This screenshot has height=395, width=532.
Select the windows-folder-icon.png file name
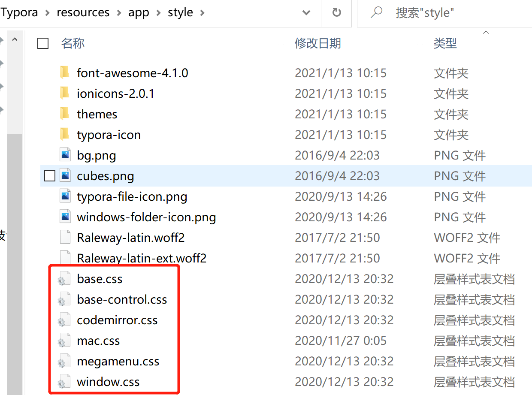[146, 217]
